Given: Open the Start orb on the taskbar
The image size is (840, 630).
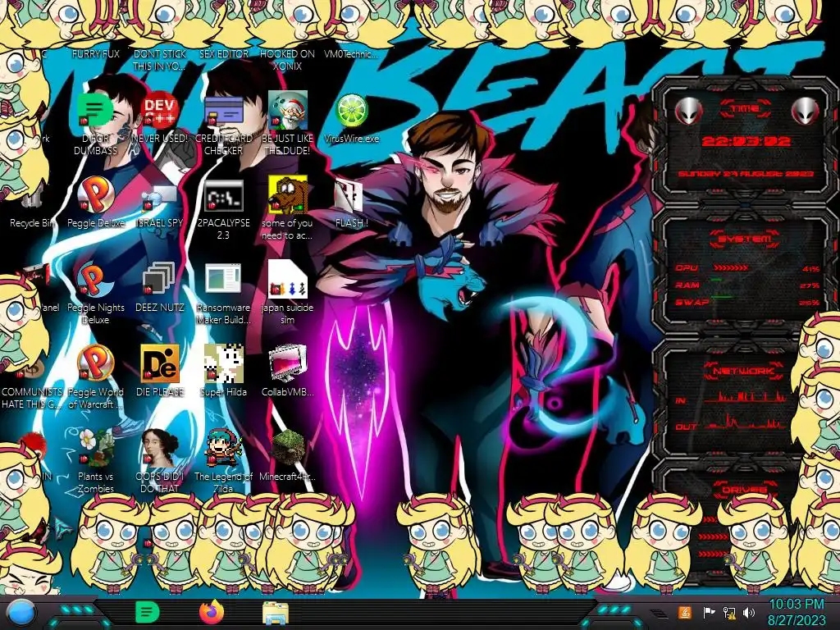Looking at the screenshot, I should pos(21,614).
